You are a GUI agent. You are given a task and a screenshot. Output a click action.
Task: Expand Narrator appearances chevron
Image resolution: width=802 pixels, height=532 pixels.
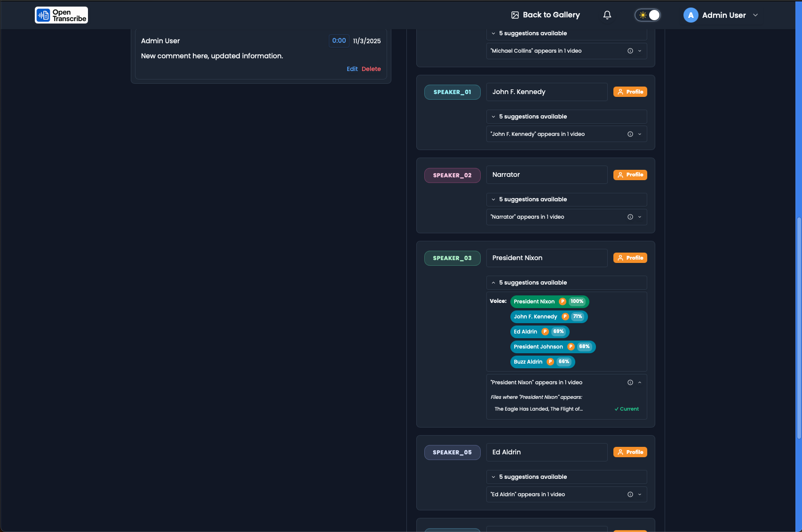point(640,217)
